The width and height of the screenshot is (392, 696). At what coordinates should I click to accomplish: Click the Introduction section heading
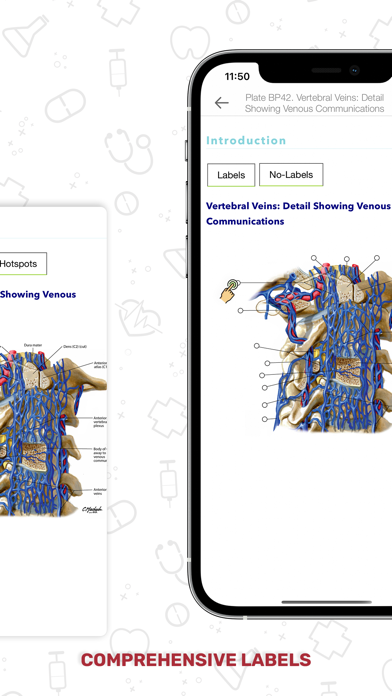click(246, 141)
